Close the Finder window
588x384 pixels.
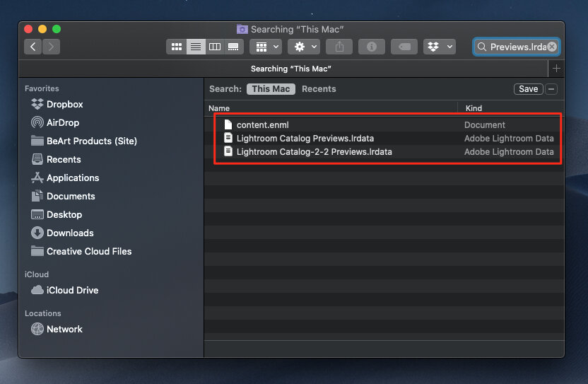28,29
